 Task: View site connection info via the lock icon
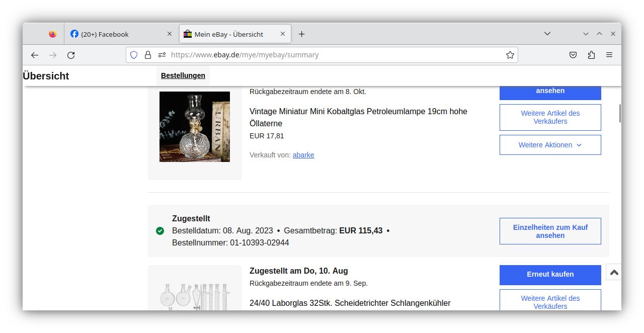tap(147, 54)
